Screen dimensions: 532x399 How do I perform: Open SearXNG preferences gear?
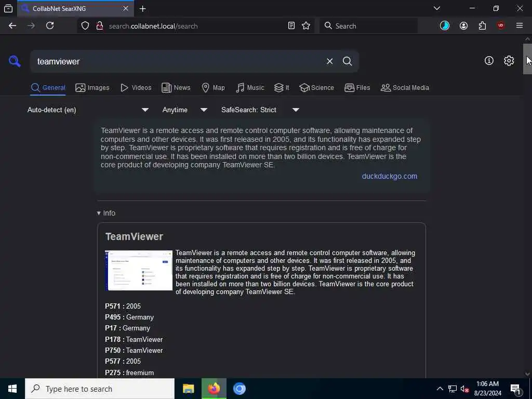pos(509,61)
